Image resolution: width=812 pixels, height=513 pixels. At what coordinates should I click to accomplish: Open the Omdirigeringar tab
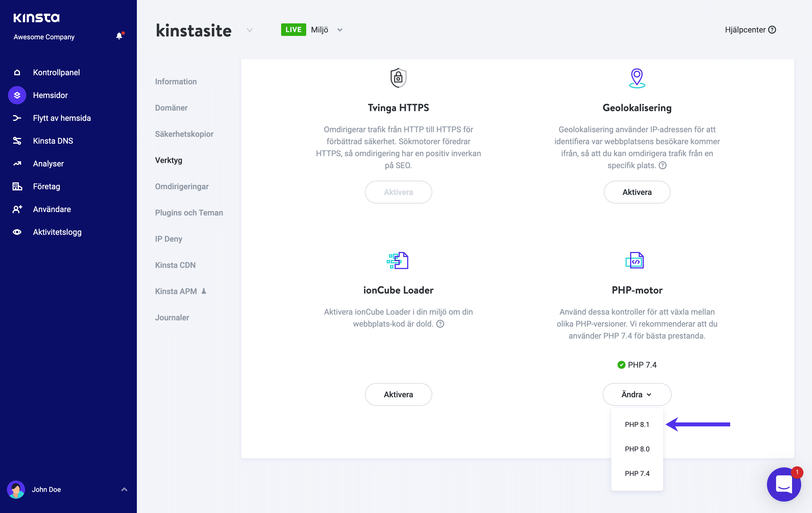[181, 186]
